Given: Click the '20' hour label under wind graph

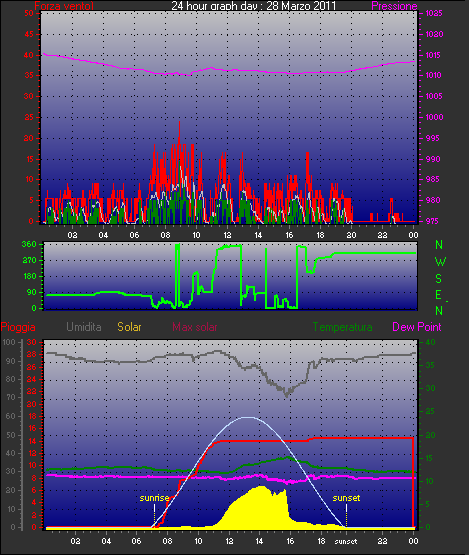Looking at the screenshot, I should coord(351,235).
